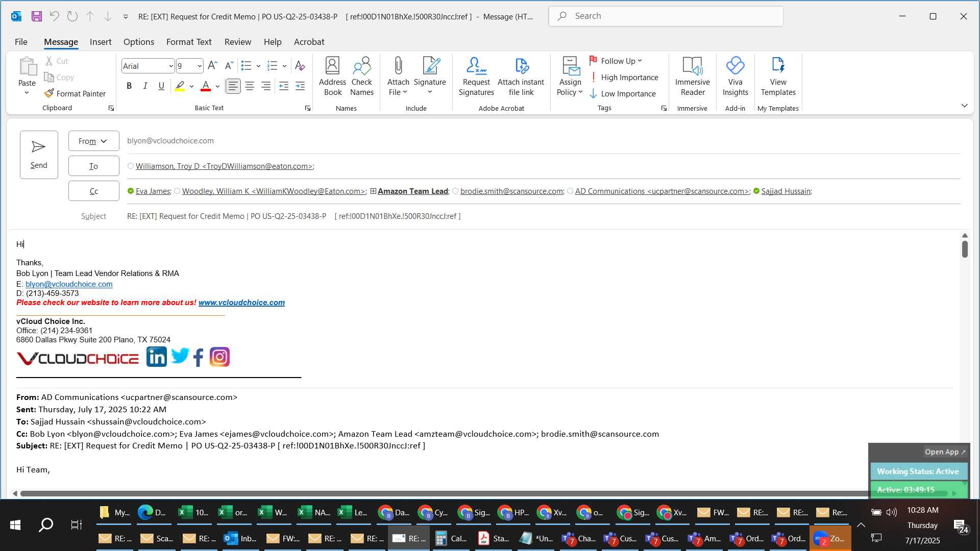Open the Font name dropdown (Arial)

[x=171, y=66]
